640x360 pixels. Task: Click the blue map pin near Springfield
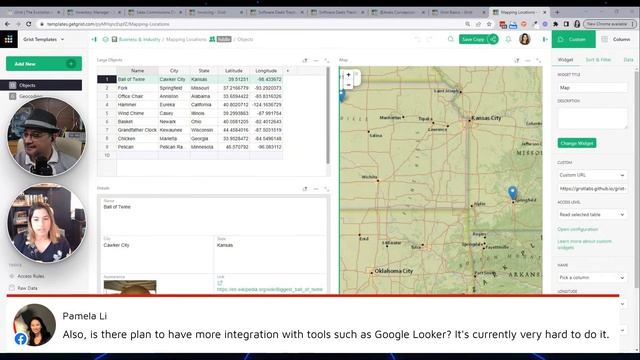point(513,193)
